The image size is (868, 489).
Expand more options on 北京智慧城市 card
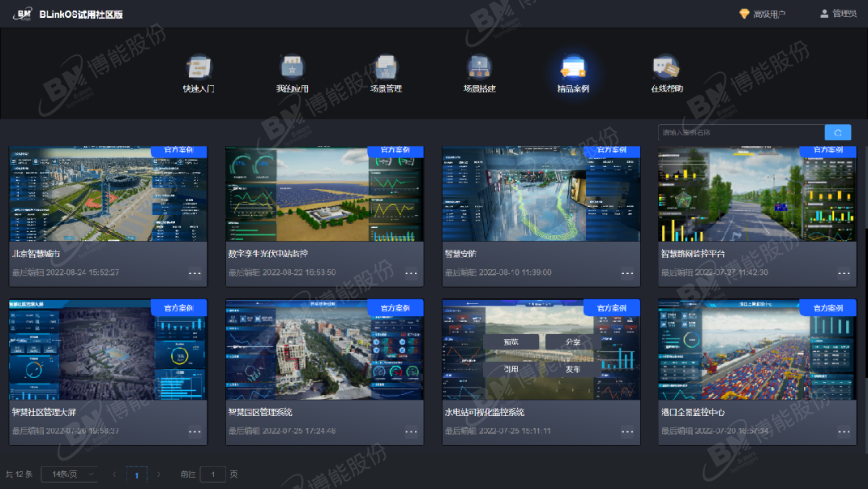click(195, 273)
